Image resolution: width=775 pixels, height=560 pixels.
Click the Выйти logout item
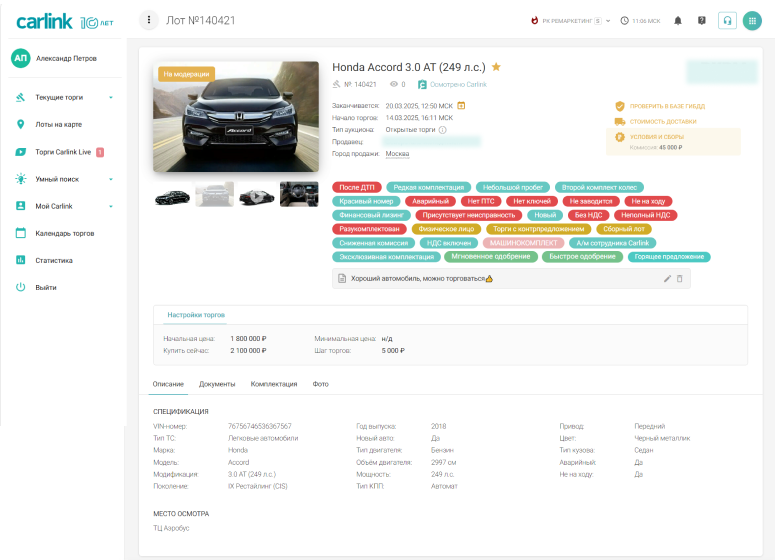pyautogui.click(x=46, y=287)
